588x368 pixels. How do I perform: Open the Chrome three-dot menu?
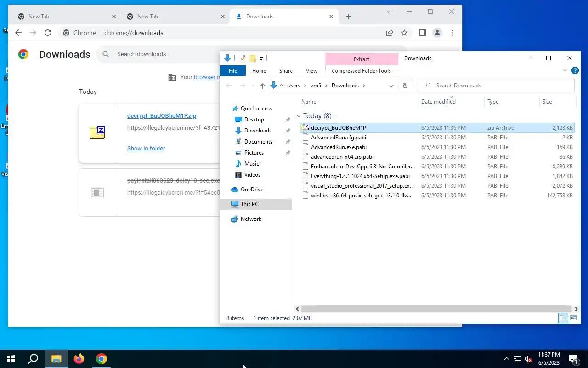[452, 33]
